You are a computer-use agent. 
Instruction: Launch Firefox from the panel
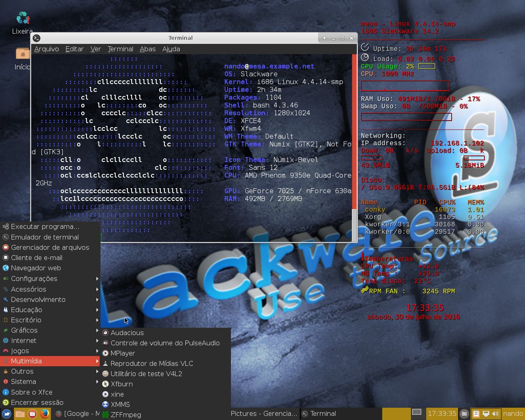click(x=45, y=414)
